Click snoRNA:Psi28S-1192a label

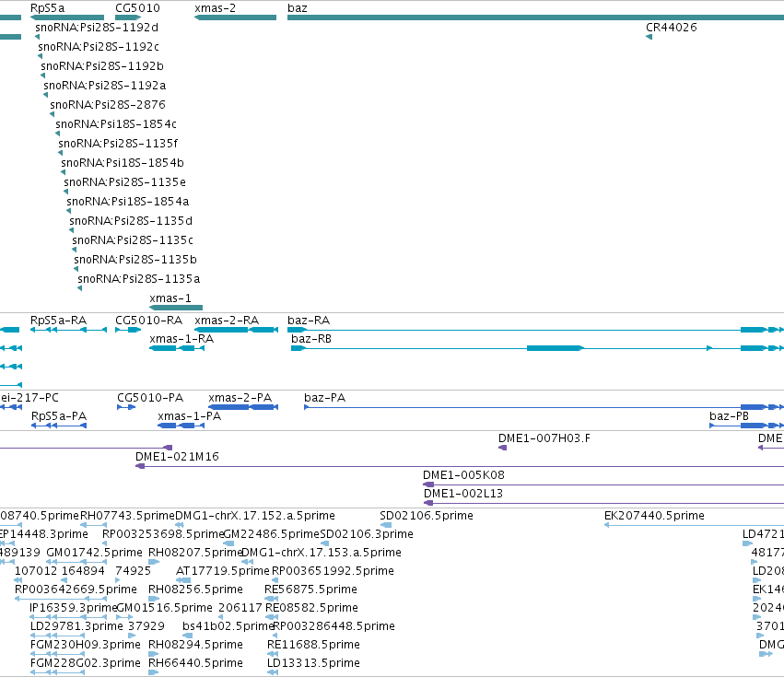tap(104, 86)
